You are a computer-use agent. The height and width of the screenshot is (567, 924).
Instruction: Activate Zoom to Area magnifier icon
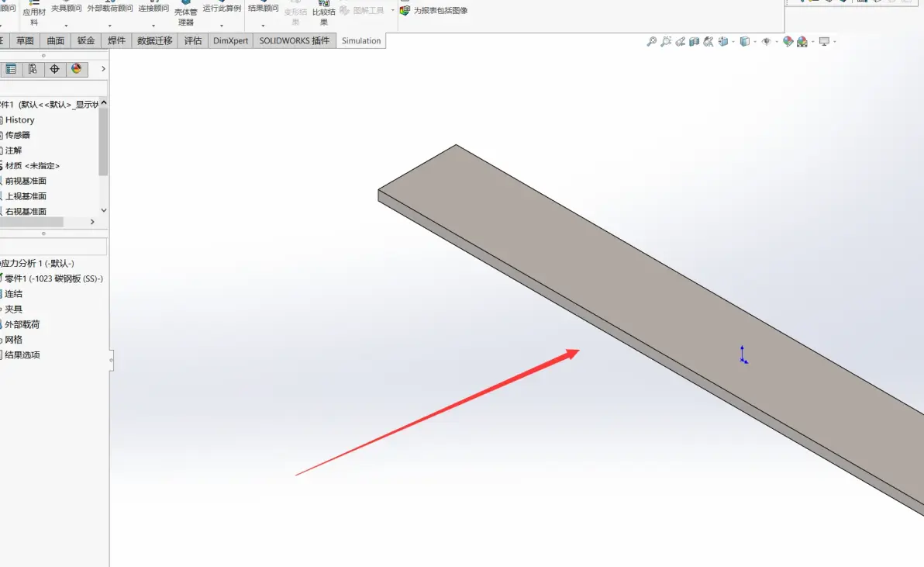point(666,41)
